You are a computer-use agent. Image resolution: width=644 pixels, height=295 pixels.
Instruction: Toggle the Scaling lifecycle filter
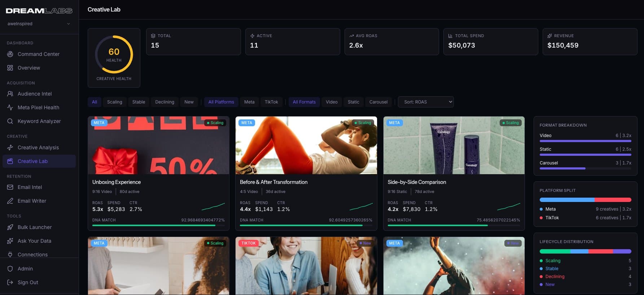pos(114,102)
